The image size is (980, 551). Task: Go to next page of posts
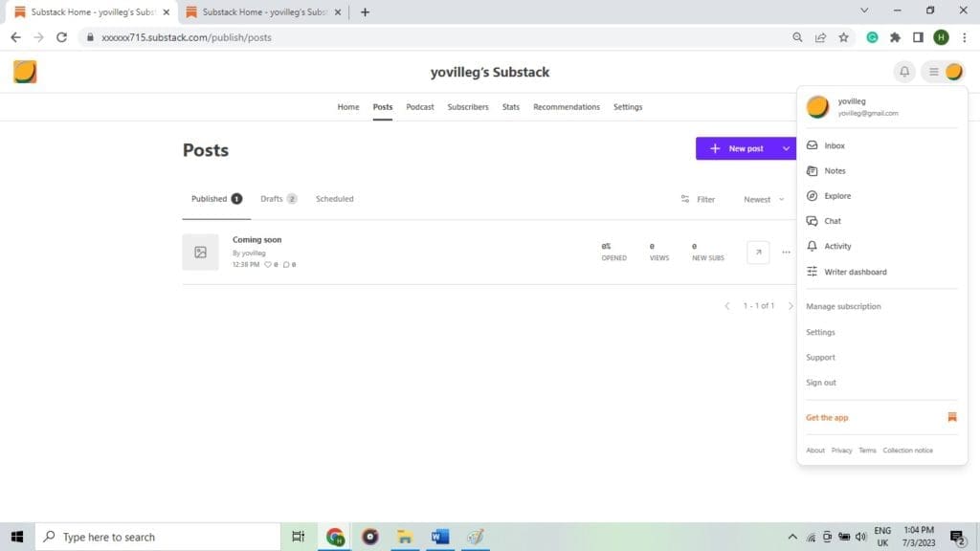790,306
